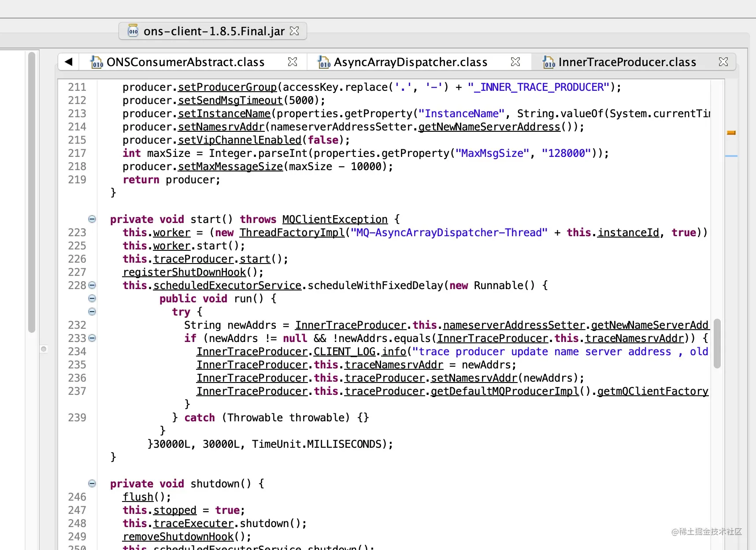Close the ONSConsumerAbstract.class tab
The width and height of the screenshot is (756, 550).
(x=293, y=62)
